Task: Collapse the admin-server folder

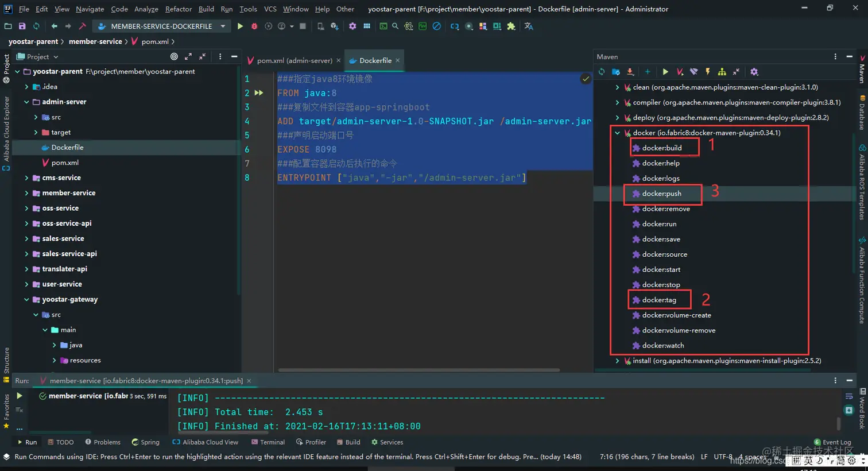Action: point(26,102)
